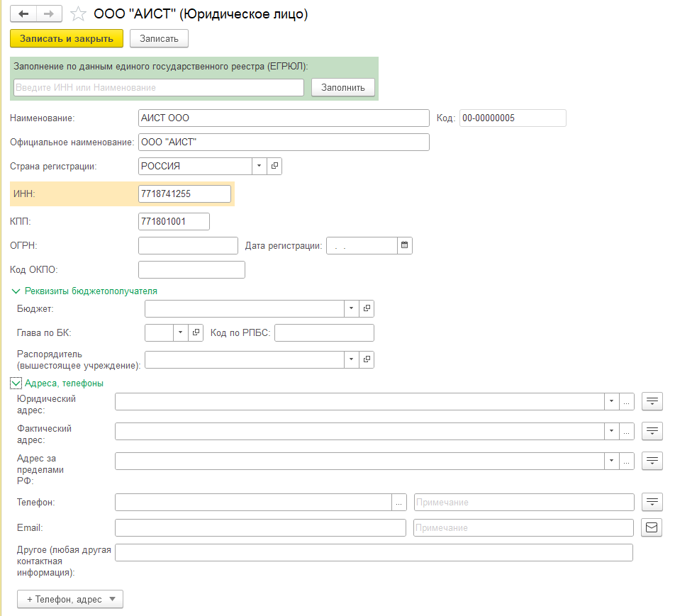Show options menu for Фактический адрес row

(x=652, y=431)
